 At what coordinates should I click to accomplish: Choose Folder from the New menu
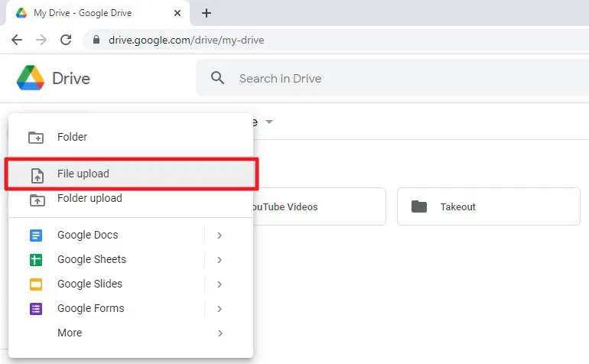click(x=131, y=137)
